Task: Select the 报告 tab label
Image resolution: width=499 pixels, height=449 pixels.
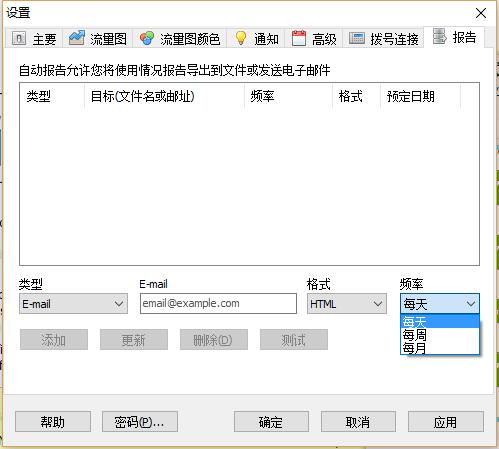Action: (x=464, y=37)
